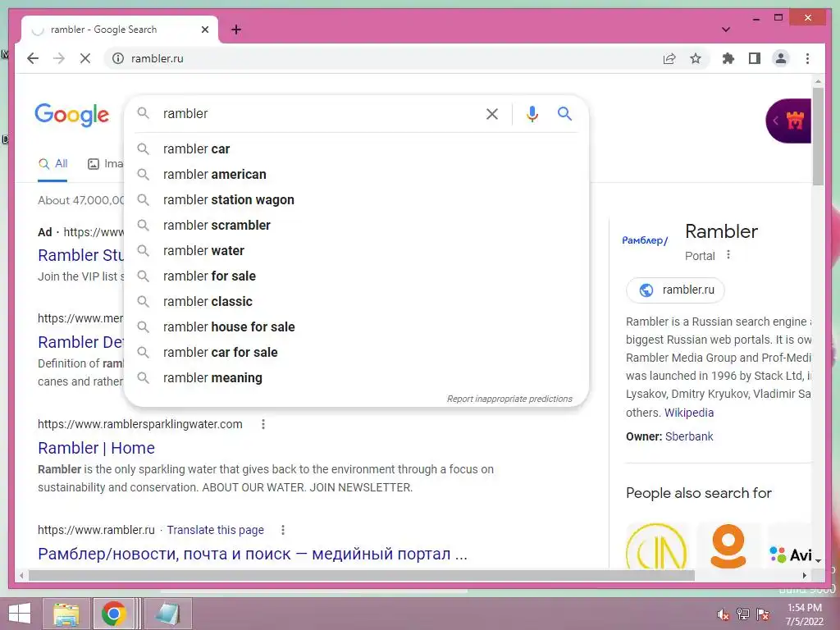The image size is (840, 630).
Task: Go to Google homepage via the logo
Action: 72,115
